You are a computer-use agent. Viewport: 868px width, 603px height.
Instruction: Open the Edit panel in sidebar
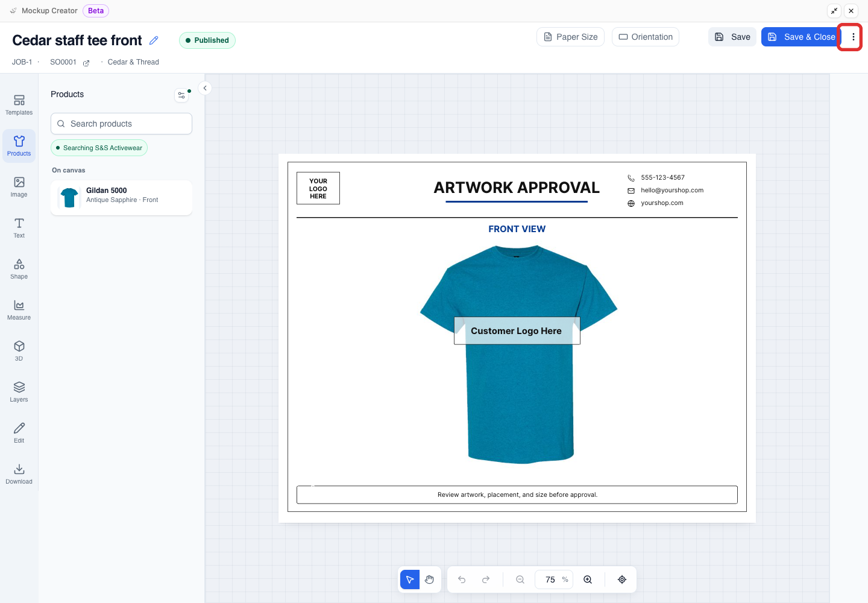(x=19, y=433)
